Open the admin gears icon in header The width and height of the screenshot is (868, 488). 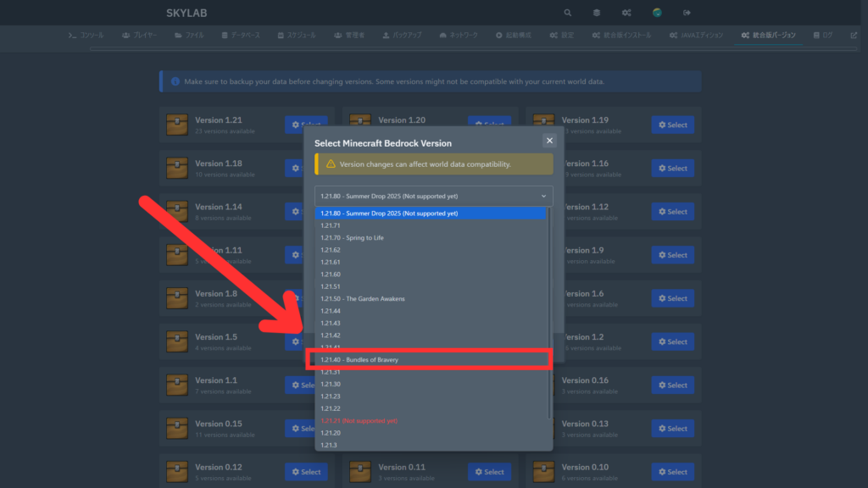coord(626,13)
